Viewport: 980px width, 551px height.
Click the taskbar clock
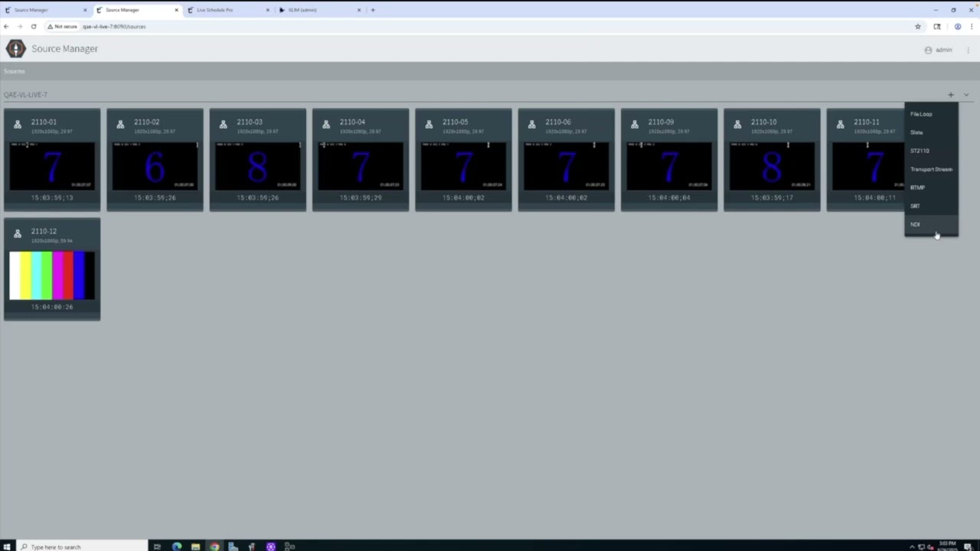tap(949, 546)
